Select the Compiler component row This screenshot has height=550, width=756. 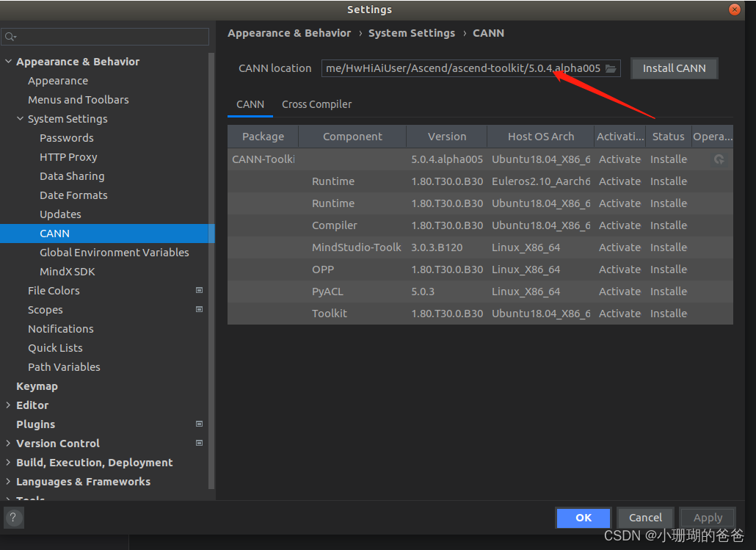pos(480,225)
